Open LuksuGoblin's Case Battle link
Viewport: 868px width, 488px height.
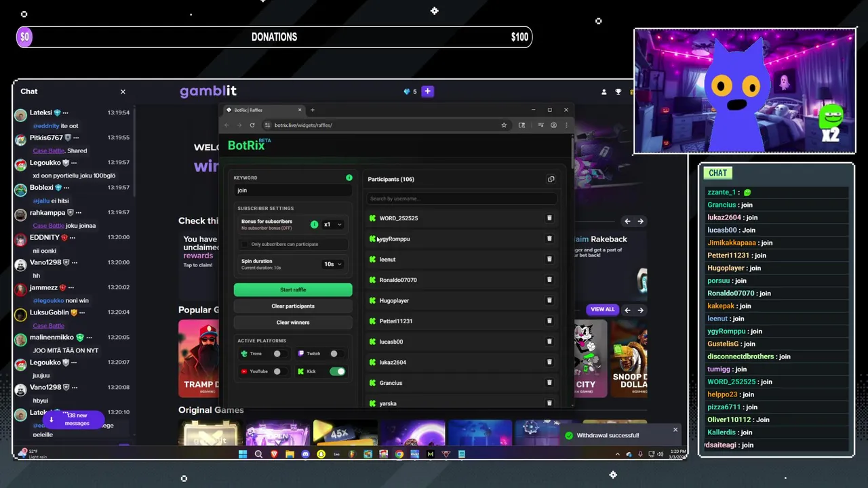[x=48, y=325]
